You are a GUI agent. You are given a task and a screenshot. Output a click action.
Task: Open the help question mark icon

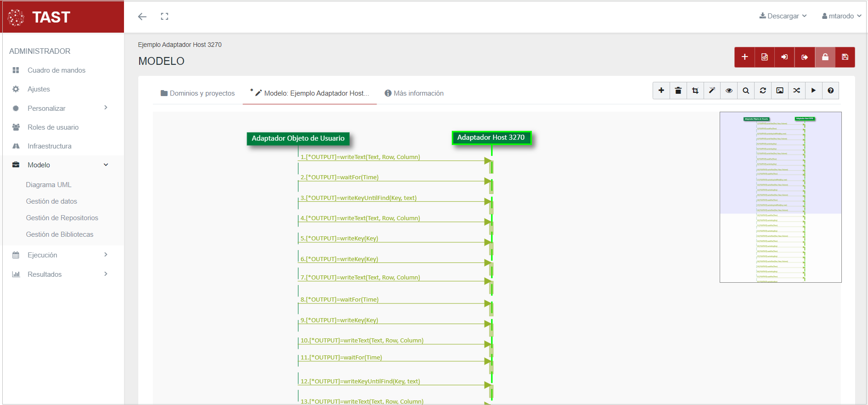point(830,91)
